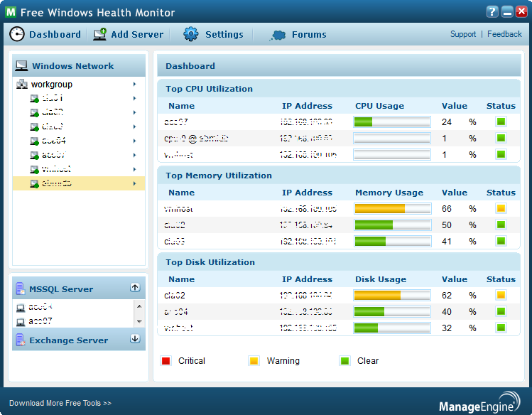Click the green status square of 41% memory row
Image resolution: width=532 pixels, height=415 pixels.
[x=501, y=241]
